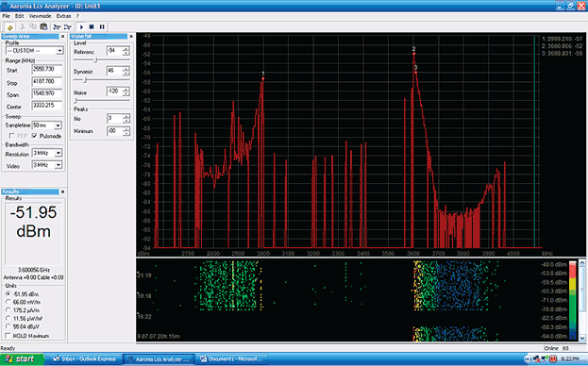Expand the Resolution bandwidth dropdown

pos(59,153)
